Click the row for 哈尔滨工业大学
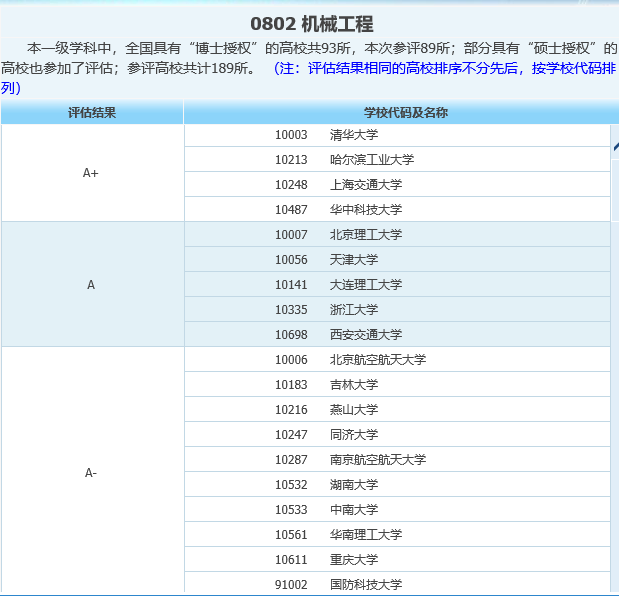Screen dimensions: 619x597 pyautogui.click(x=397, y=160)
